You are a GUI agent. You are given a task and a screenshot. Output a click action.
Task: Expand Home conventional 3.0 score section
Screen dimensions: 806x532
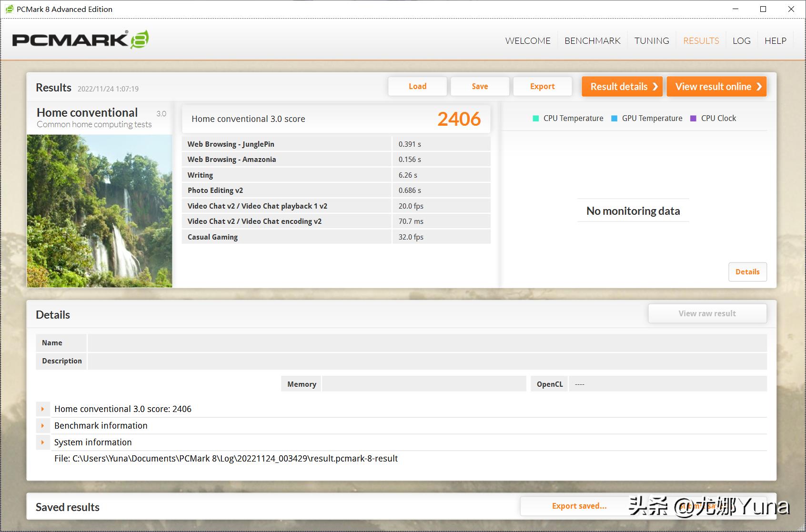pos(42,409)
